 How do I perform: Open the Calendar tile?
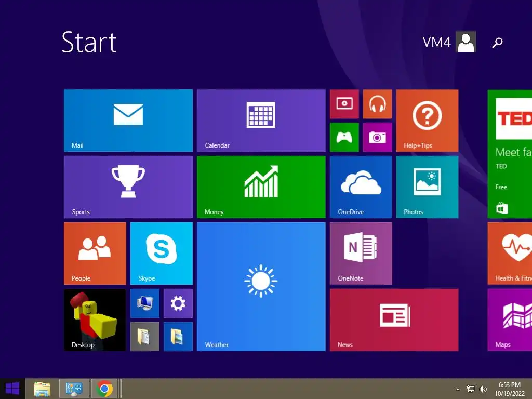tap(261, 121)
